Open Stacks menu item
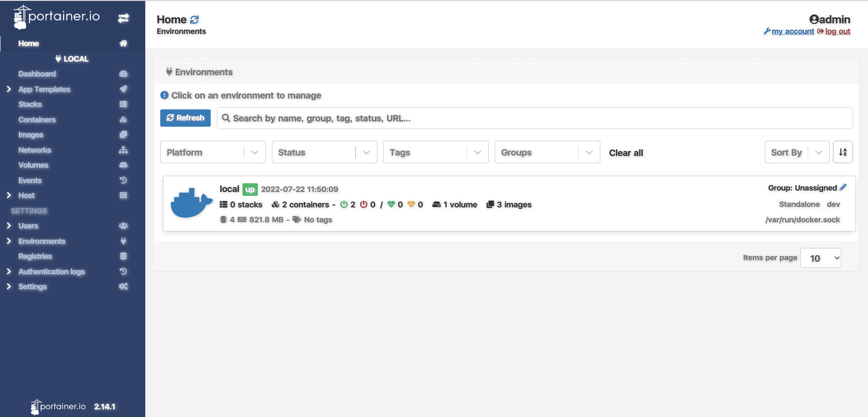The height and width of the screenshot is (417, 868). coord(30,104)
